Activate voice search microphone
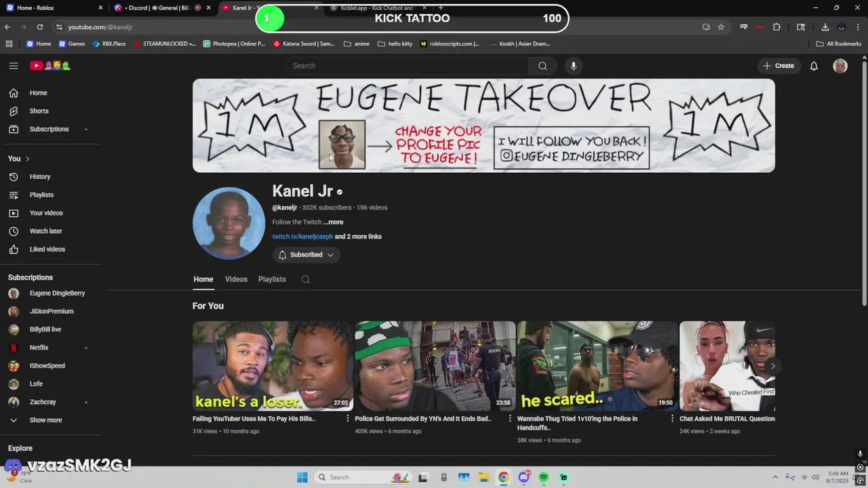This screenshot has width=868, height=488. click(x=574, y=66)
